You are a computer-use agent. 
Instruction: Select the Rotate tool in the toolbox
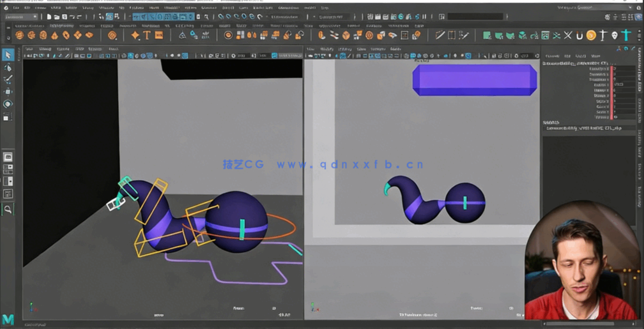[x=8, y=104]
